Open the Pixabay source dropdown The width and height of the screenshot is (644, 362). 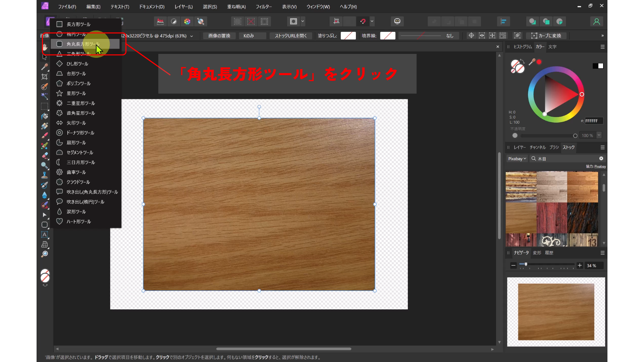(x=517, y=159)
